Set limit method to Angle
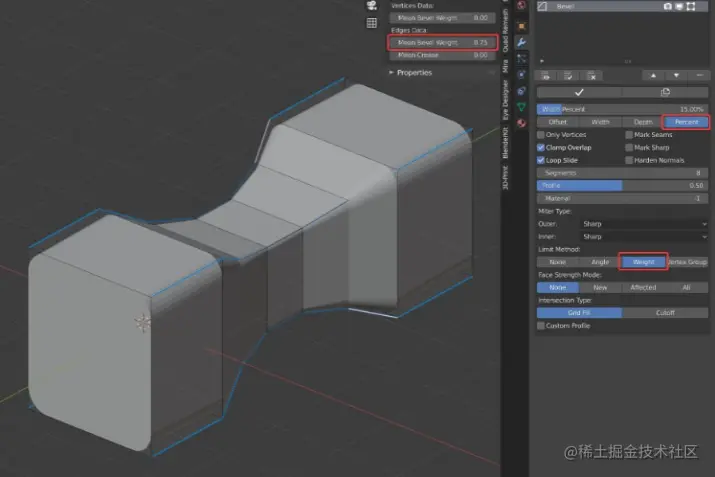The height and width of the screenshot is (477, 715). point(600,262)
